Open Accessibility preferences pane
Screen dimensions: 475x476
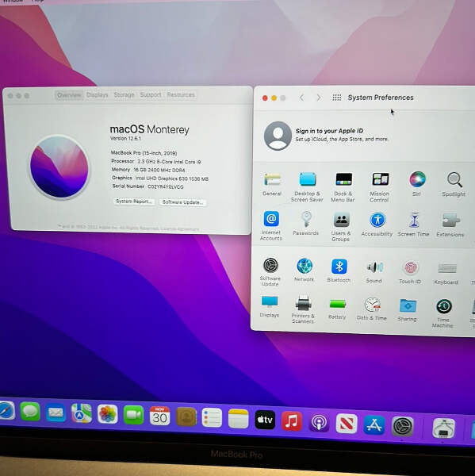coord(377,225)
